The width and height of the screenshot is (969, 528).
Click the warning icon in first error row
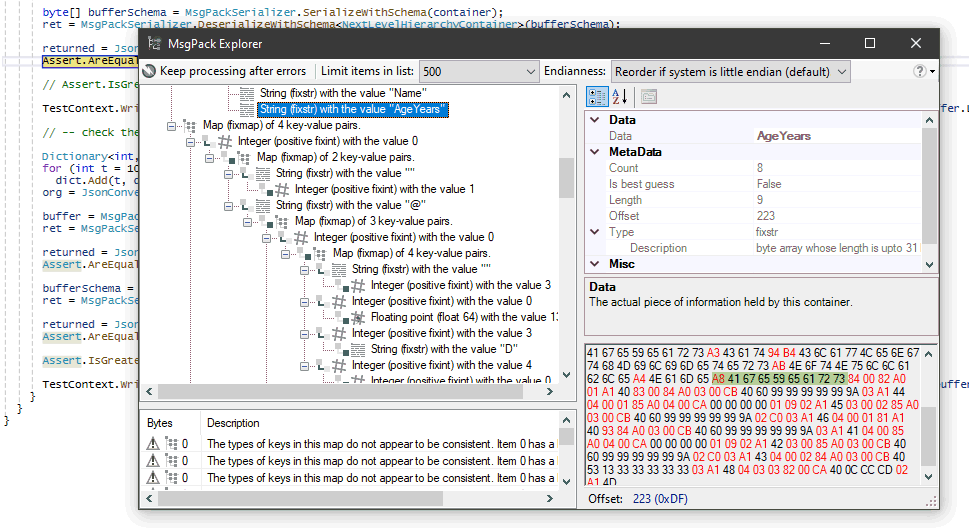point(153,444)
